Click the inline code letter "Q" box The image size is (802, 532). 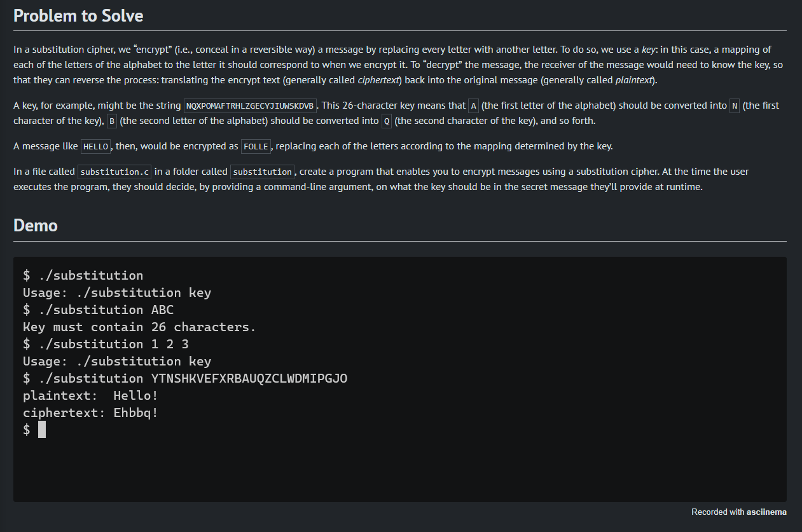coord(387,121)
